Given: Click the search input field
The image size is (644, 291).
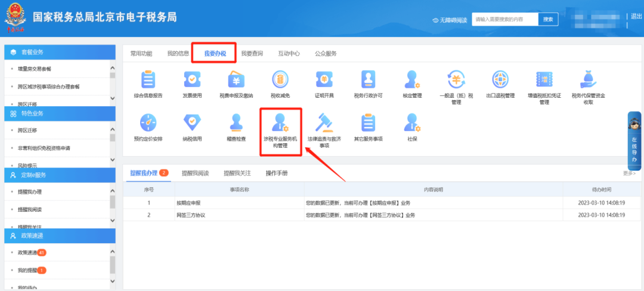Looking at the screenshot, I should click(x=504, y=19).
